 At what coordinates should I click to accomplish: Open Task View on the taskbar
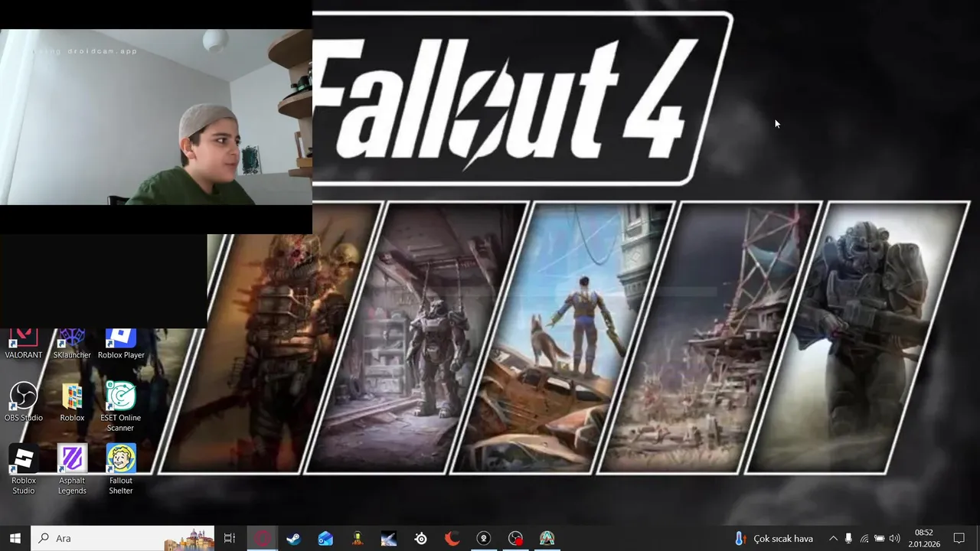(230, 538)
